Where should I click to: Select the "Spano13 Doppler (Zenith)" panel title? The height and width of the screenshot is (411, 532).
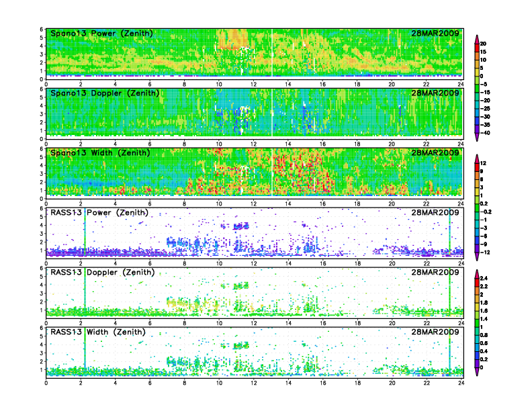pyautogui.click(x=105, y=93)
